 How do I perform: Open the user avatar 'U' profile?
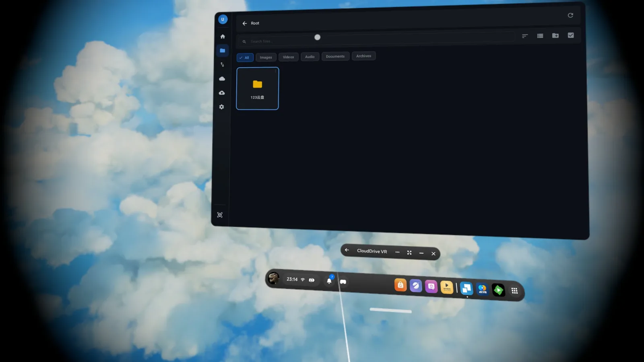click(x=223, y=19)
